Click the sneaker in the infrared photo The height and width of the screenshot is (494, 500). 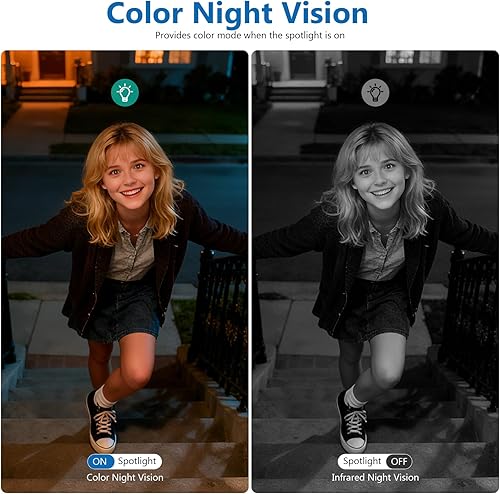352,423
